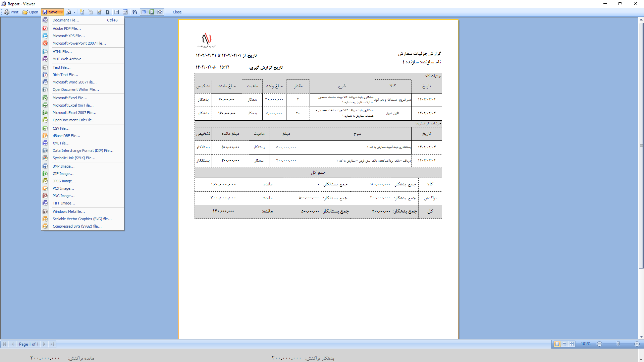
Task: Click the Send E-mail envelope icon
Action: click(x=68, y=12)
